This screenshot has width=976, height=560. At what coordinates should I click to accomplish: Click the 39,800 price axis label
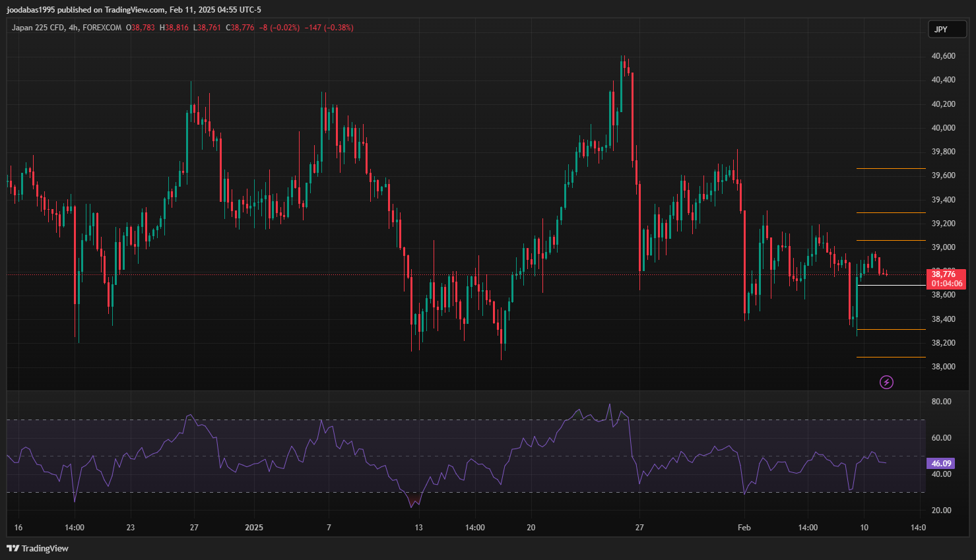[x=943, y=152]
